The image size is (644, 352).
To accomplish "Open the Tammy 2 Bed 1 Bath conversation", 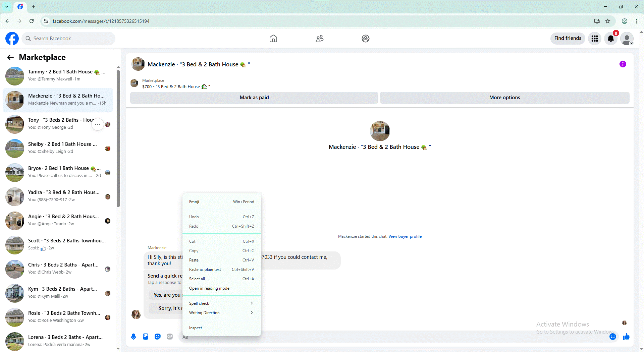I will pyautogui.click(x=58, y=76).
